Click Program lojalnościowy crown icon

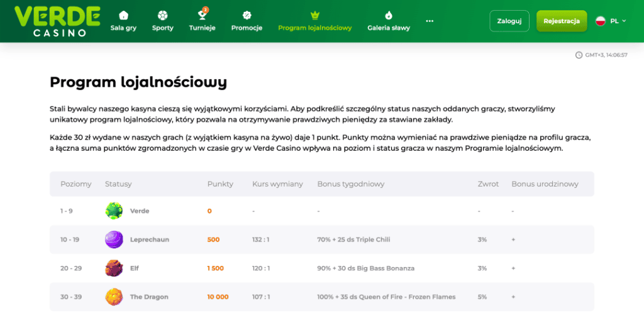coord(315,16)
